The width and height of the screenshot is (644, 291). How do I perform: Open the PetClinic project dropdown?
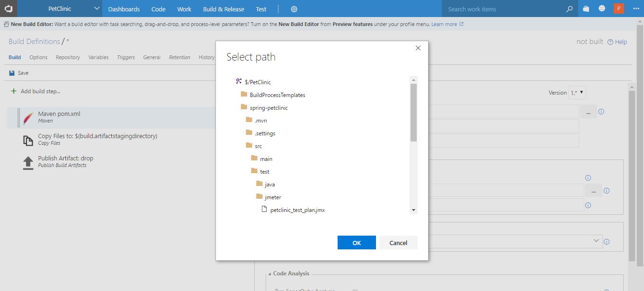tap(60, 9)
